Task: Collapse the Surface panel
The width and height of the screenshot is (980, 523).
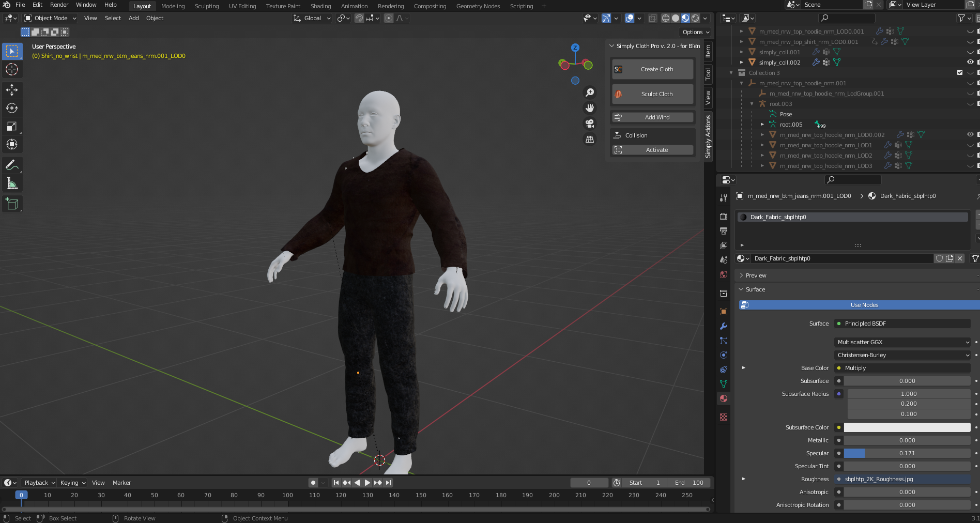Action: tap(755, 289)
